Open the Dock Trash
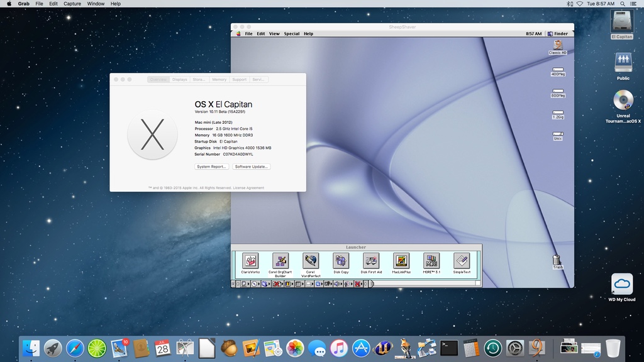This screenshot has height=362, width=644. 613,348
